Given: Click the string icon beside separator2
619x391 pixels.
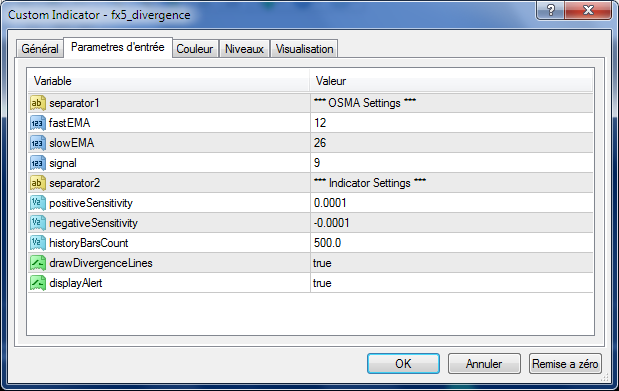Looking at the screenshot, I should click(38, 183).
